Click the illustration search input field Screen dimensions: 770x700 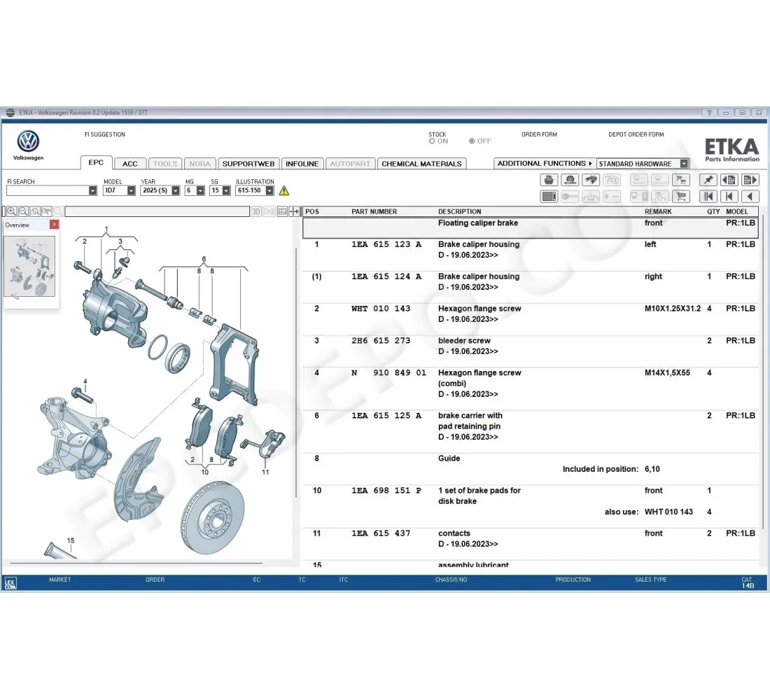point(157,211)
